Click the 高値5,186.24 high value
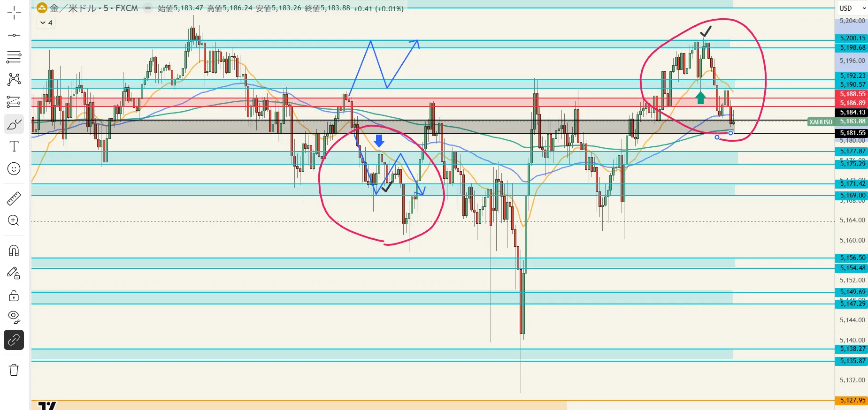The height and width of the screenshot is (410, 868). 230,8
